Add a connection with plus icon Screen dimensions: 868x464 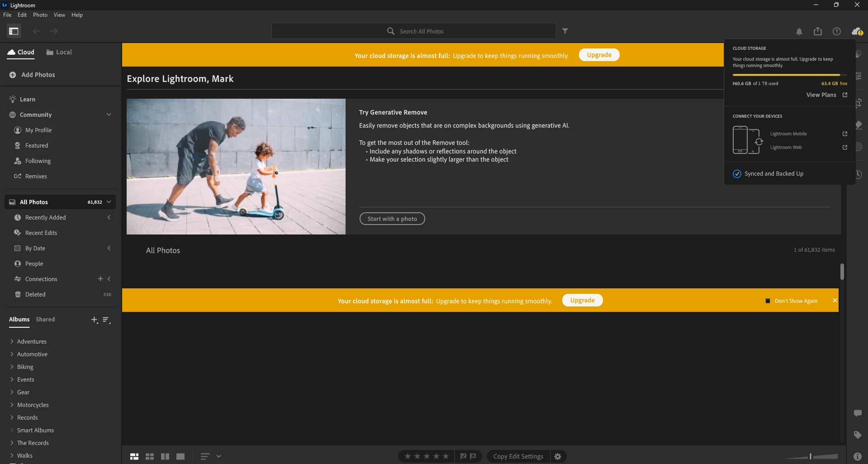(100, 279)
